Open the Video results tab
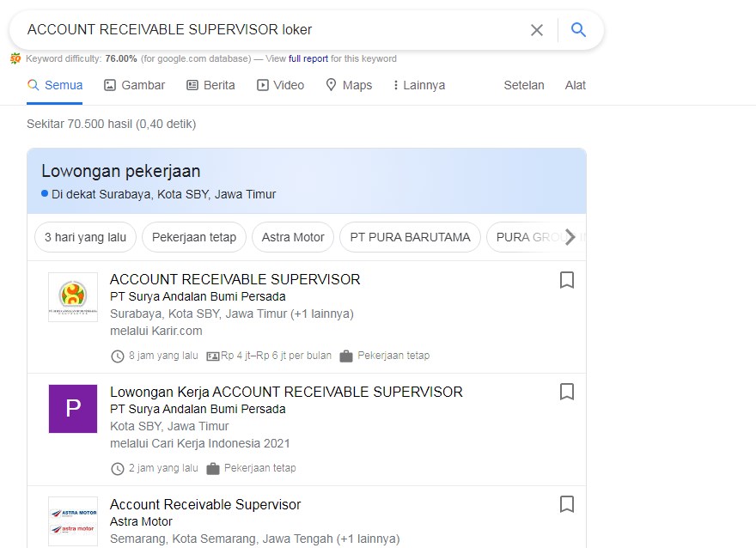This screenshot has height=548, width=756. 280,85
